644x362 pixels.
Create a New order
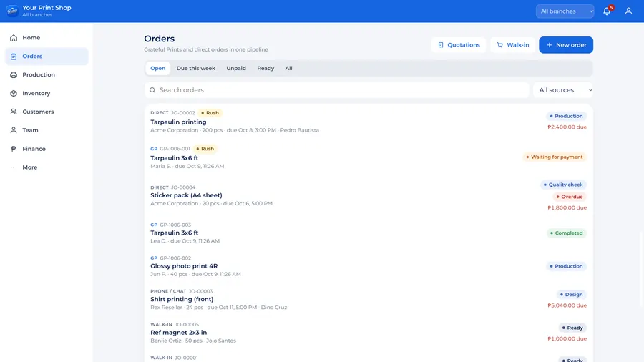(x=566, y=45)
